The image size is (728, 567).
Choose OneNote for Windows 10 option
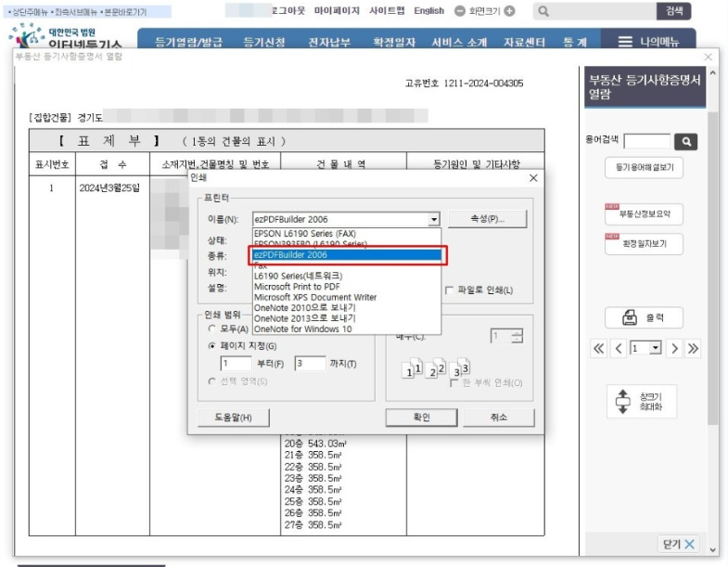(x=346, y=329)
